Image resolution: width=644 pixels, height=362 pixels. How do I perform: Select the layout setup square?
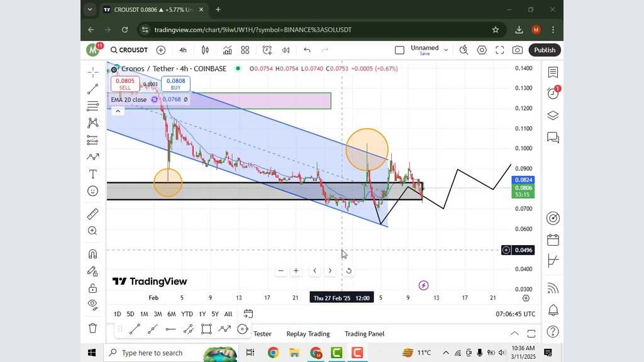coord(399,50)
